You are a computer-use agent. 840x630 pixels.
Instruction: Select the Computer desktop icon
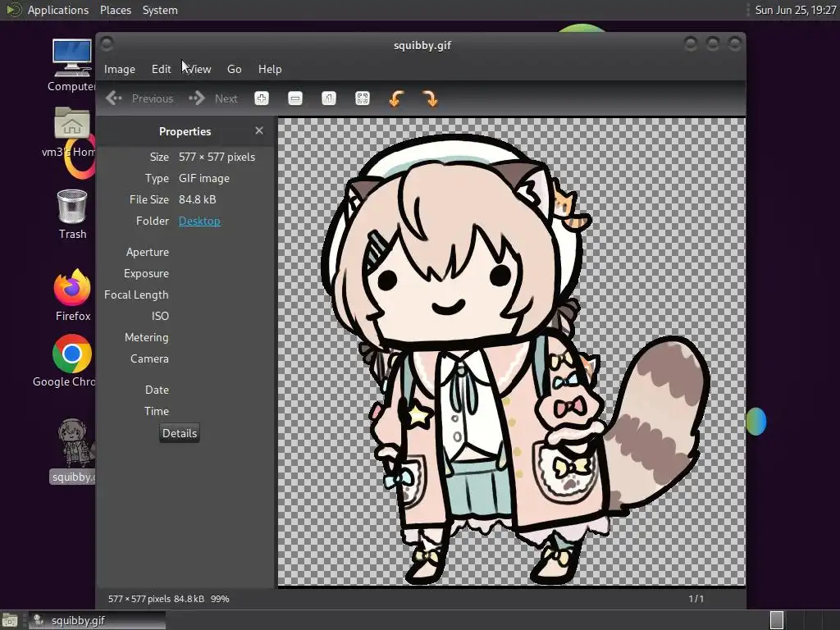[x=72, y=66]
